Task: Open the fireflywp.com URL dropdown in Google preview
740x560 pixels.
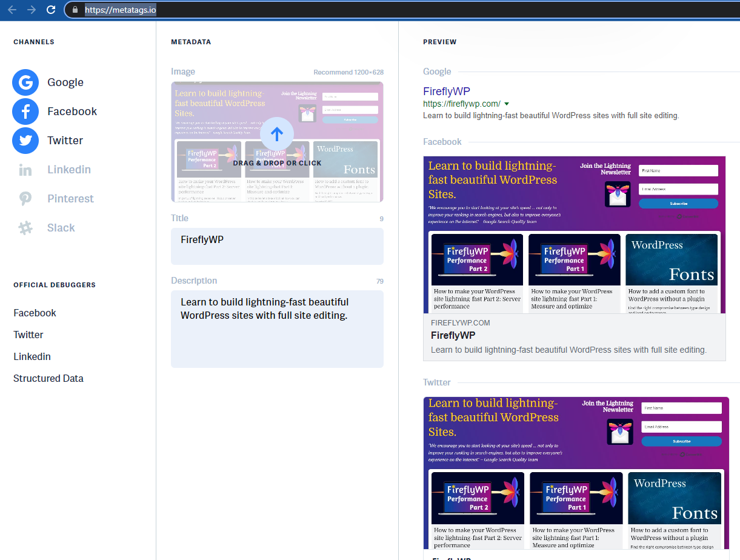Action: click(507, 104)
